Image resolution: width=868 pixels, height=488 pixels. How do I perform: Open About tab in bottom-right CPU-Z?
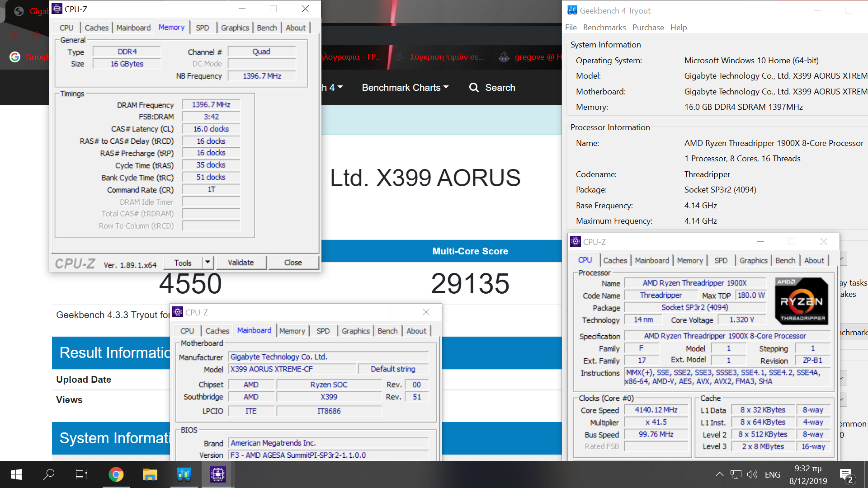click(814, 260)
